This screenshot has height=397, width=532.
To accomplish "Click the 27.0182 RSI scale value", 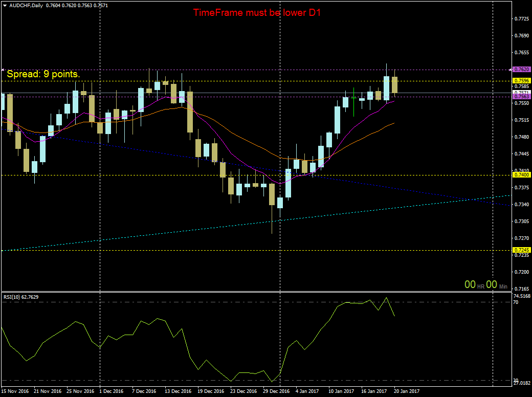I will click(522, 383).
